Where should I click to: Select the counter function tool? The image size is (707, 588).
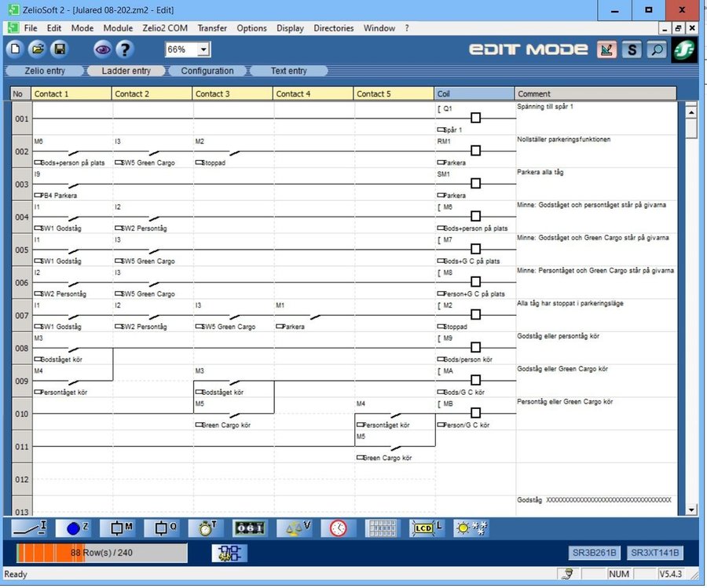[251, 528]
